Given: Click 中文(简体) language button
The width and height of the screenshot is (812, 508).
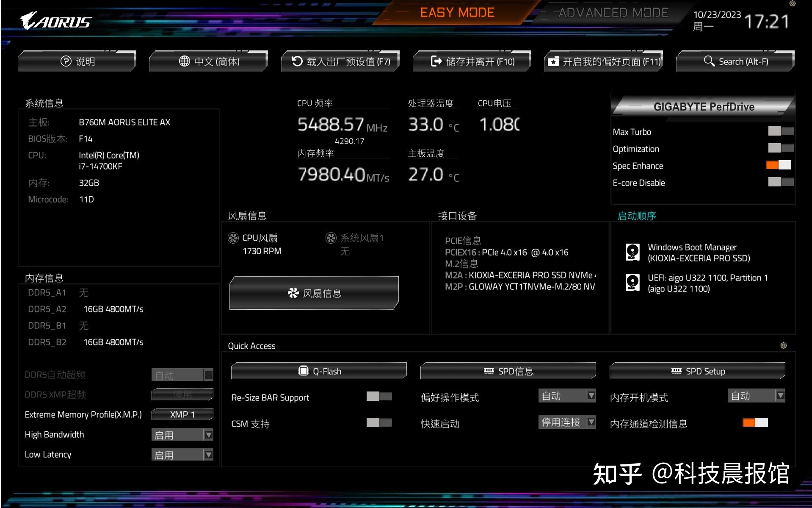Looking at the screenshot, I should pos(209,61).
